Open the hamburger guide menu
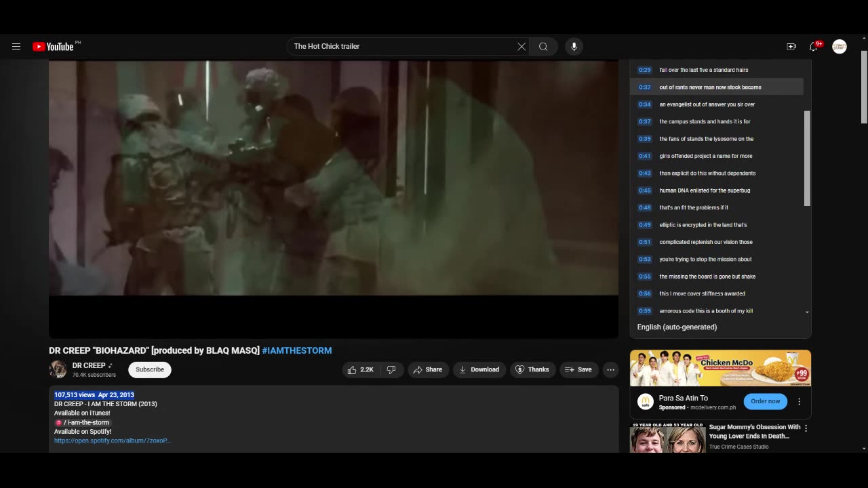The height and width of the screenshot is (488, 868). (x=16, y=47)
